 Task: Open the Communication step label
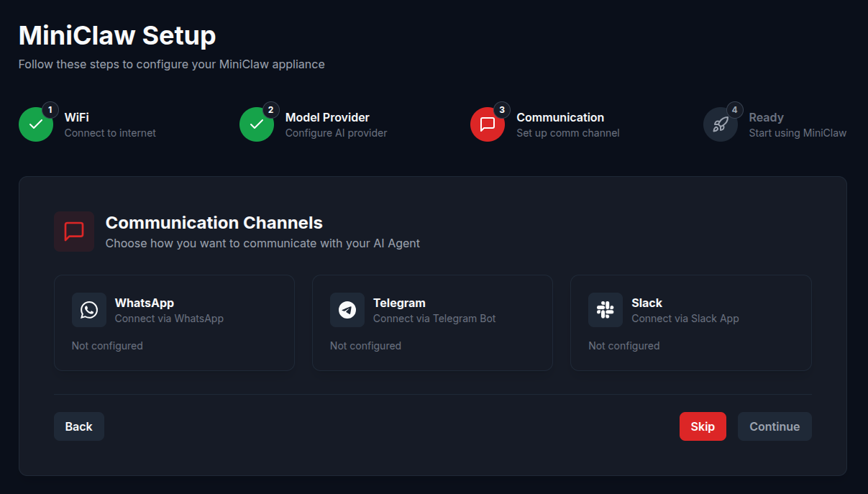(560, 117)
